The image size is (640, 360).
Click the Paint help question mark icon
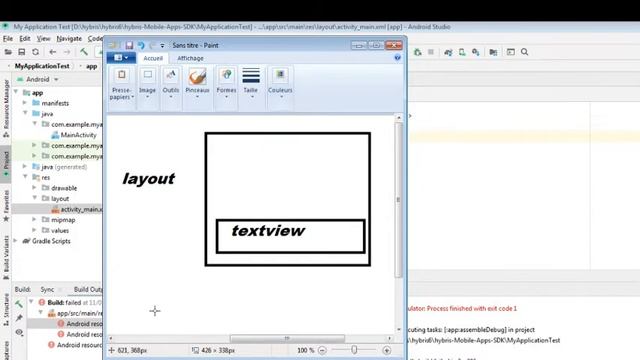[x=398, y=58]
